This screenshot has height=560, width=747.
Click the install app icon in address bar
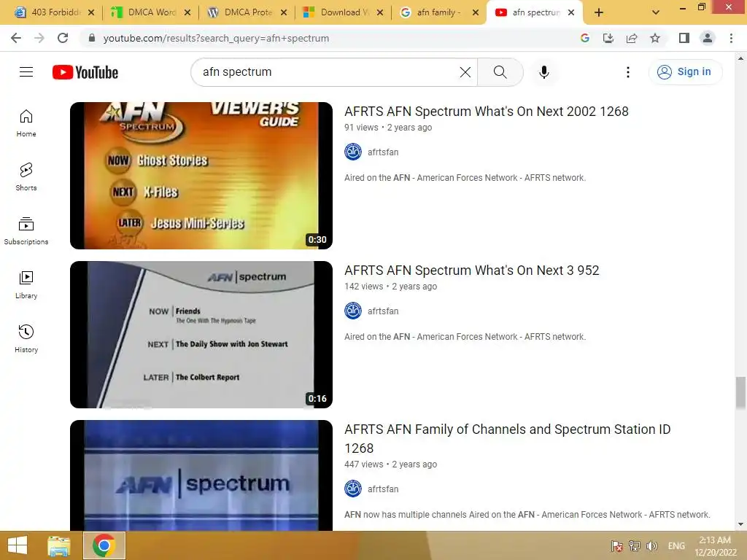[x=608, y=38]
